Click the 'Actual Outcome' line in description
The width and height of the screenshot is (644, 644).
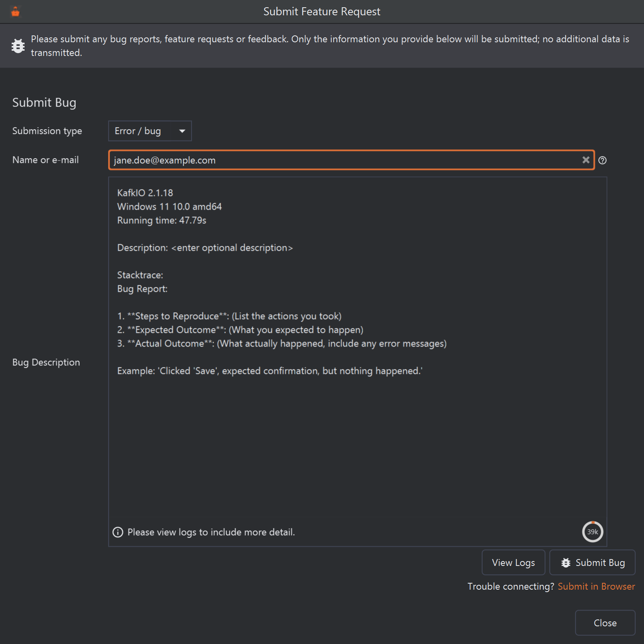coord(282,343)
